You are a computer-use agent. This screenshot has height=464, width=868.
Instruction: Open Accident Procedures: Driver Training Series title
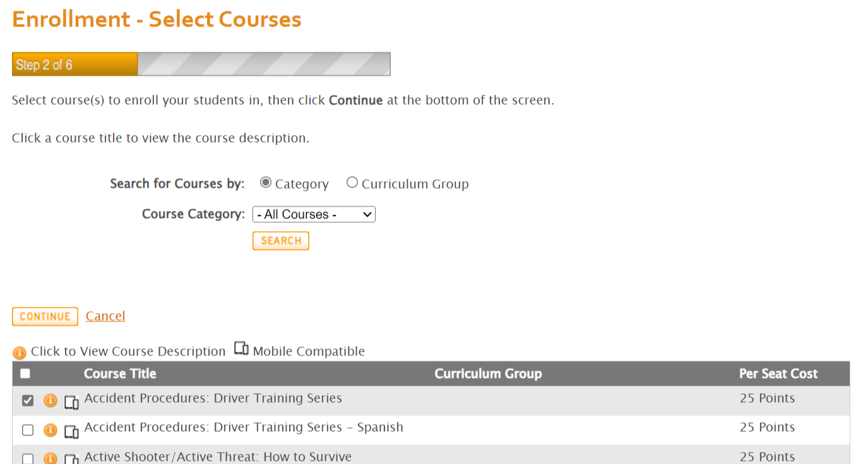213,398
